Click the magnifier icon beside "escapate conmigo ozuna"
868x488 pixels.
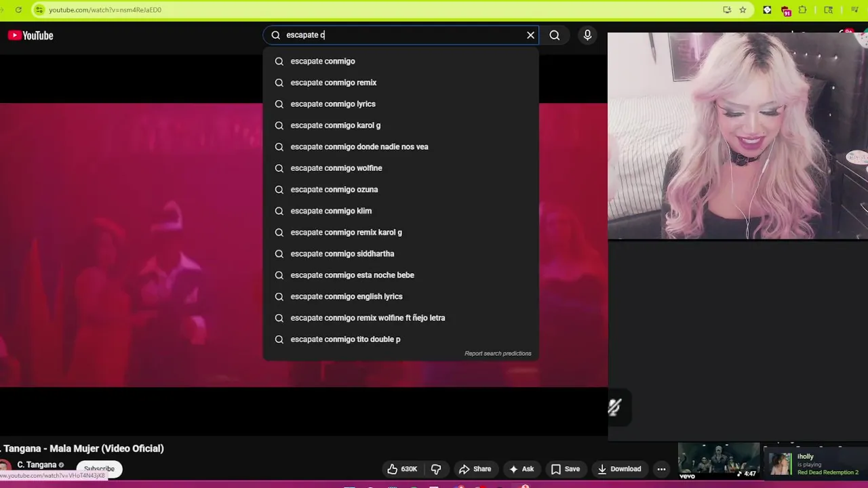click(x=279, y=190)
